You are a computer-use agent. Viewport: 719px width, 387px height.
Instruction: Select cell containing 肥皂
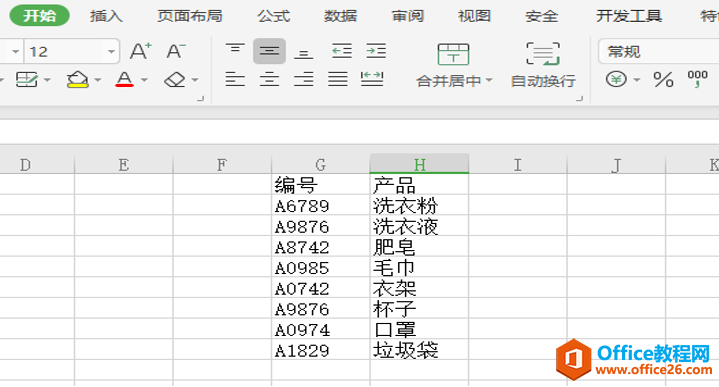(419, 247)
